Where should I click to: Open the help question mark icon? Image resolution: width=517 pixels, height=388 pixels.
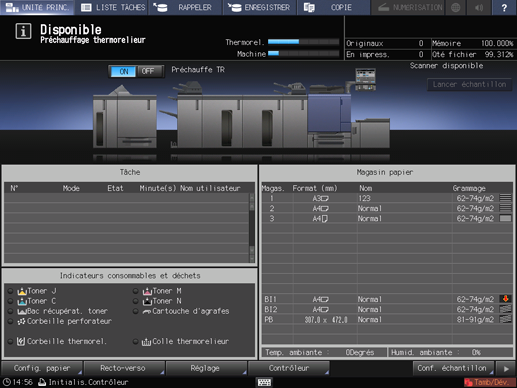tap(504, 7)
